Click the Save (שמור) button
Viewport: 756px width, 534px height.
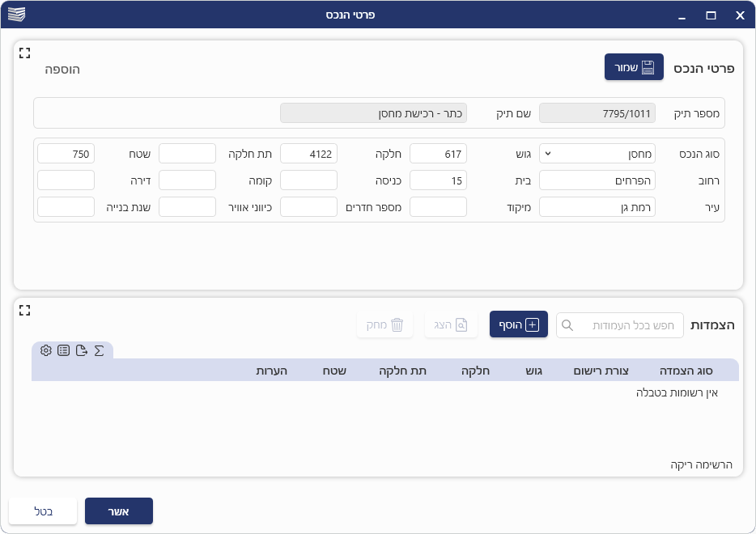tap(634, 67)
